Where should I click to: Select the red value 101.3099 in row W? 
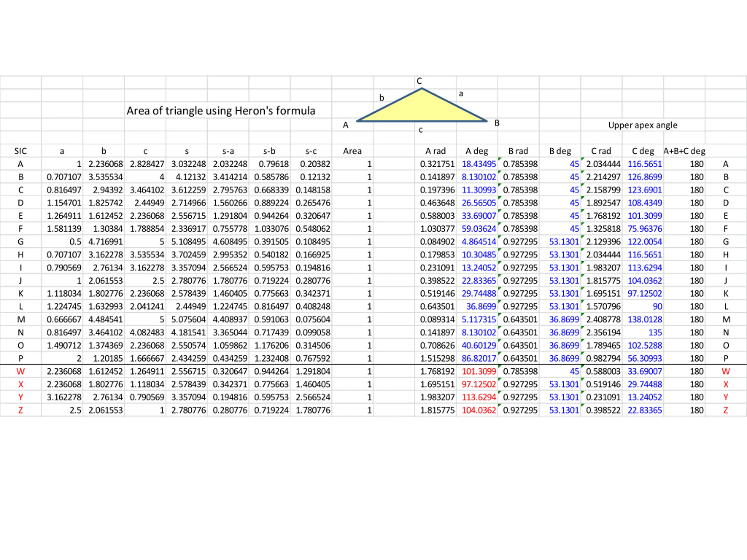(x=479, y=371)
